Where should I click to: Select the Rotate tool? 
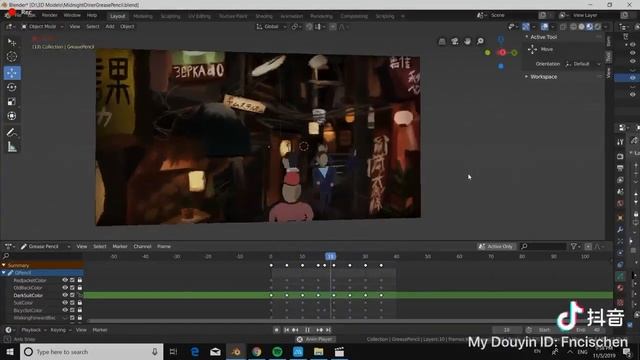(x=12, y=87)
